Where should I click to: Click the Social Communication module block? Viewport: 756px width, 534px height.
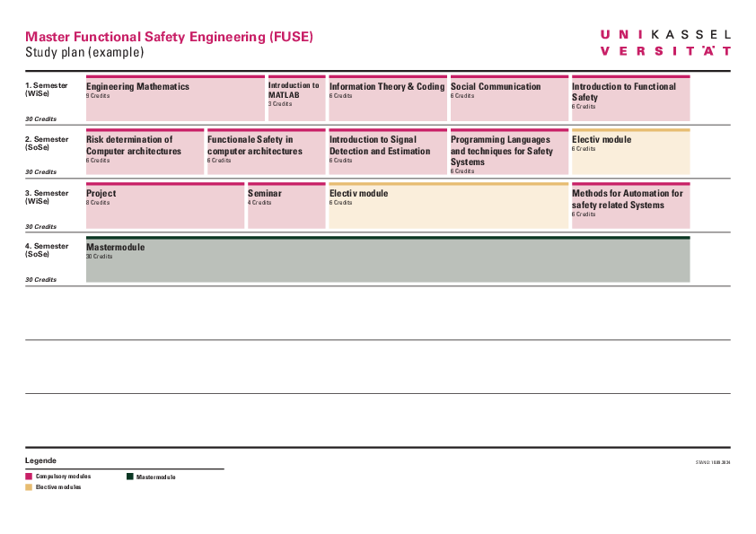508,99
